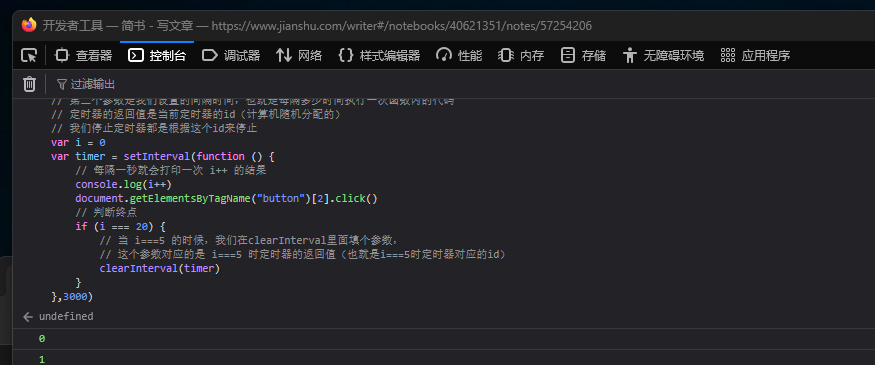875x365 pixels.
Task: Click the 'var timer = setInterval' line
Action: click(162, 156)
